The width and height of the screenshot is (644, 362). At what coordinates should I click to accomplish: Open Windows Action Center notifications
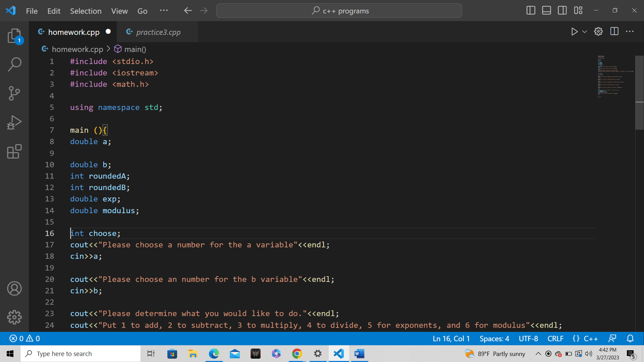tap(631, 354)
